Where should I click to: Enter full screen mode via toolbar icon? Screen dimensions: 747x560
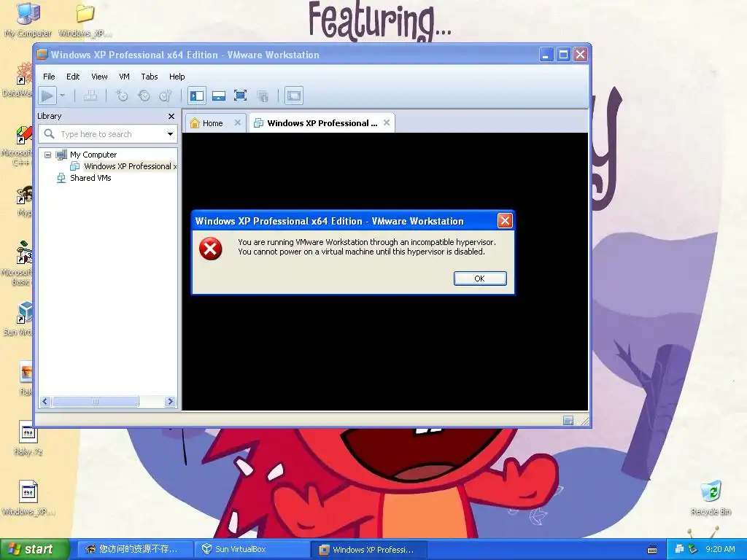coord(240,96)
